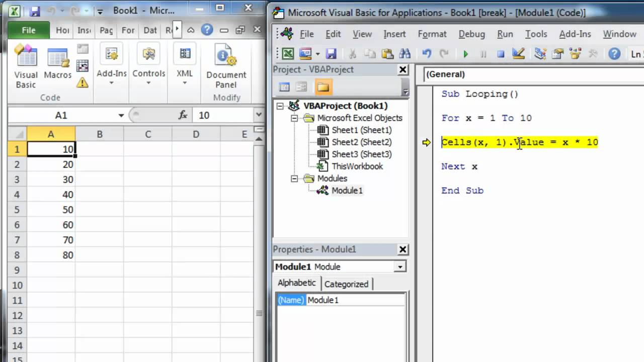Open the Add-Ins menu in VBA editor
The width and height of the screenshot is (644, 362).
tap(575, 34)
